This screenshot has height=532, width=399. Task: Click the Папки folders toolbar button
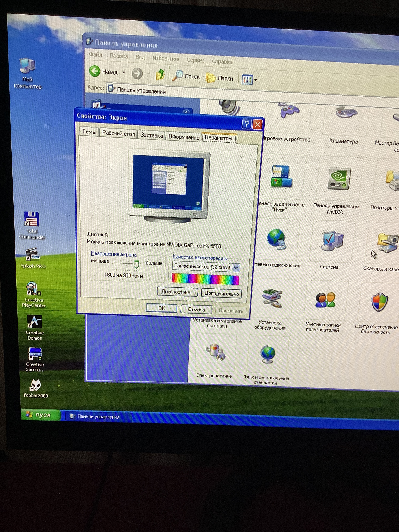coord(219,78)
